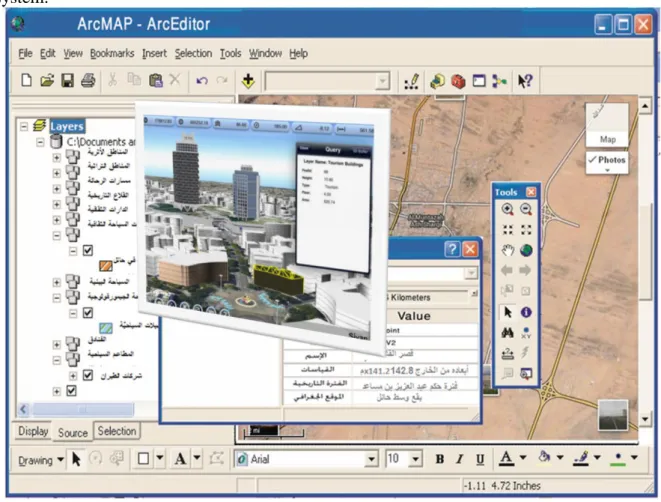Change the font color A swatch
661x502 pixels.
point(507,458)
